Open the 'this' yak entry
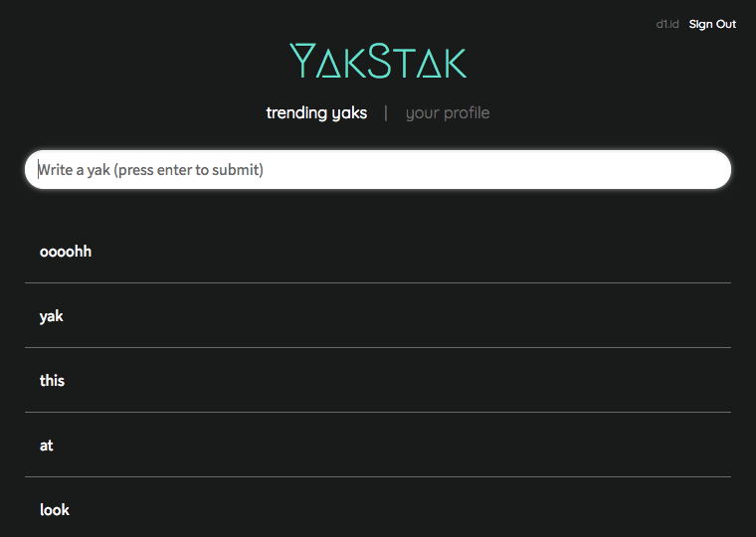The image size is (756, 537). pos(378,380)
